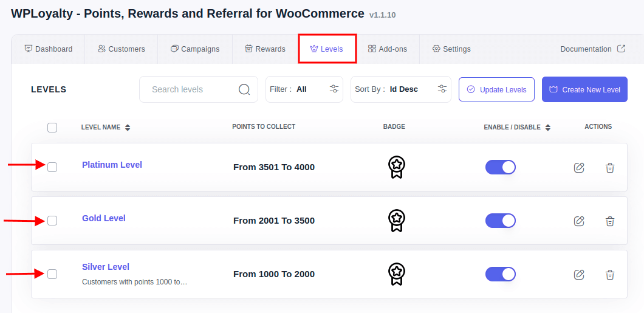Focus the Search levels input field

tap(199, 89)
